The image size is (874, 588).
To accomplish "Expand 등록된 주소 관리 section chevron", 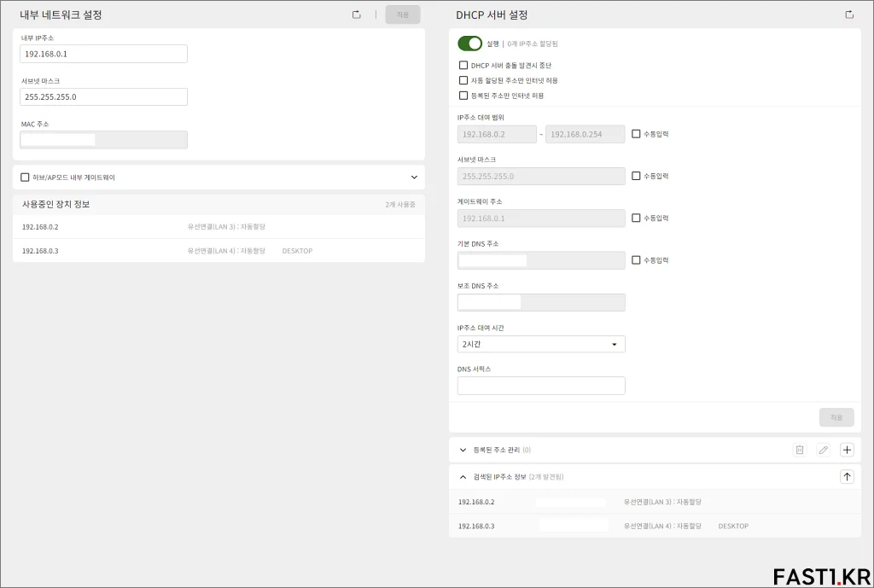I will [x=463, y=450].
